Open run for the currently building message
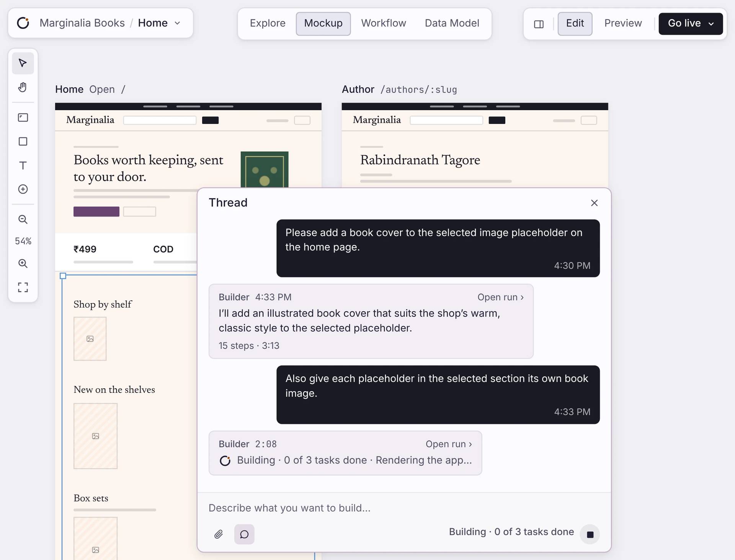735x560 pixels. click(449, 444)
